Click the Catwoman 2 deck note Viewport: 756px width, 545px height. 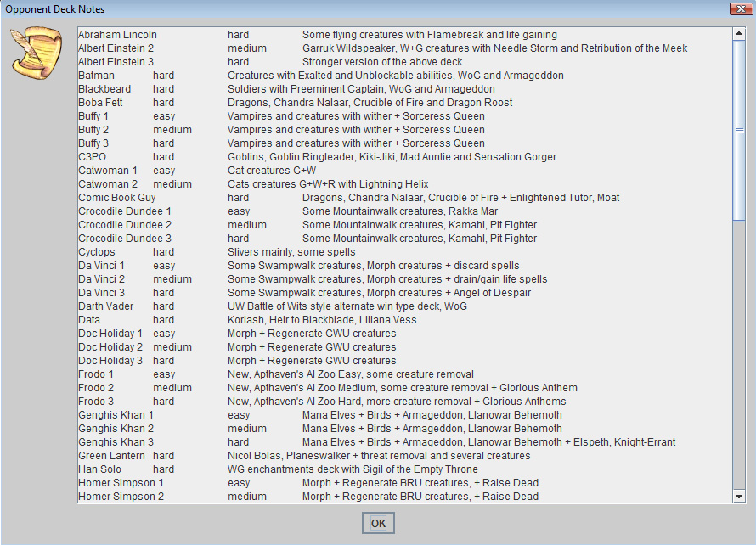coord(108,184)
